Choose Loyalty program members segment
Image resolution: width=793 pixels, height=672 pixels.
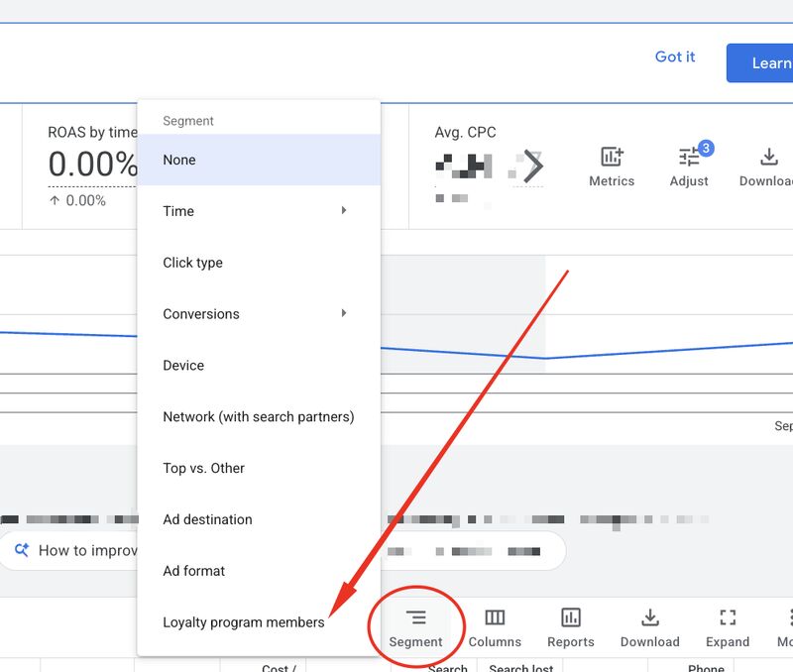coord(259,622)
